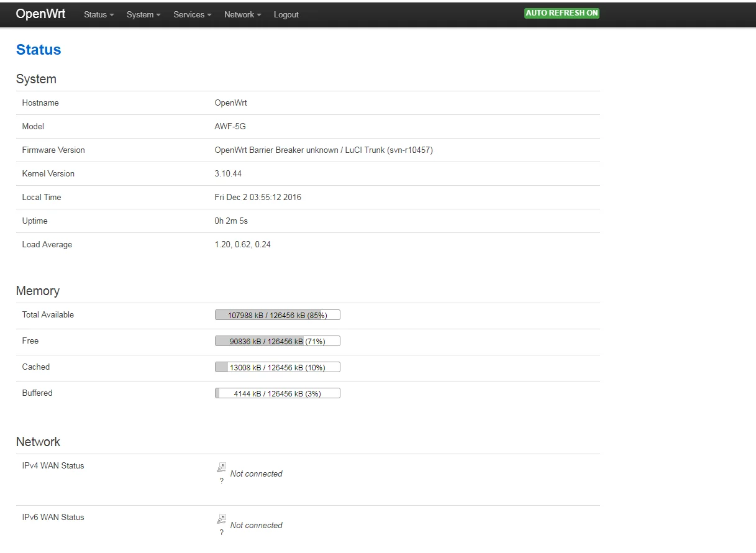
Task: Select the load average value 1.20, 0.62, 0.24
Action: tap(243, 244)
